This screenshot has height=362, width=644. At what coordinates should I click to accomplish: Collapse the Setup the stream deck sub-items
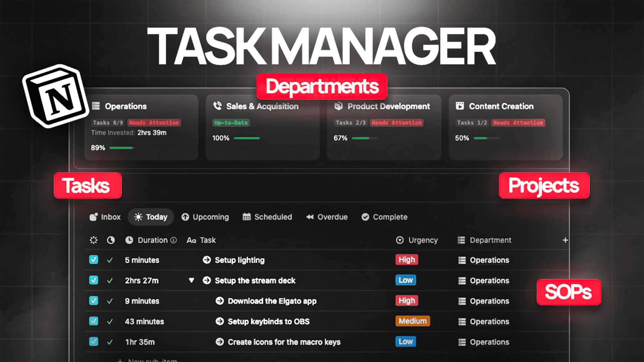191,280
